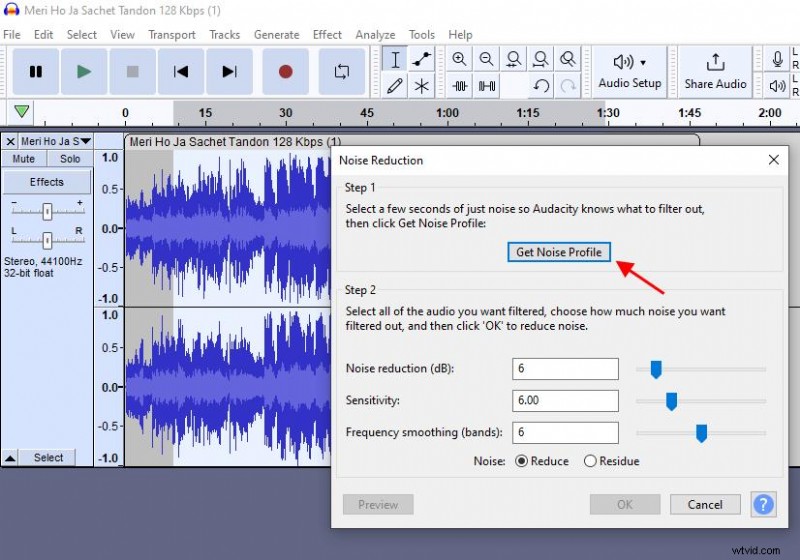
Task: Open the track name dropdown menu
Action: tap(56, 141)
